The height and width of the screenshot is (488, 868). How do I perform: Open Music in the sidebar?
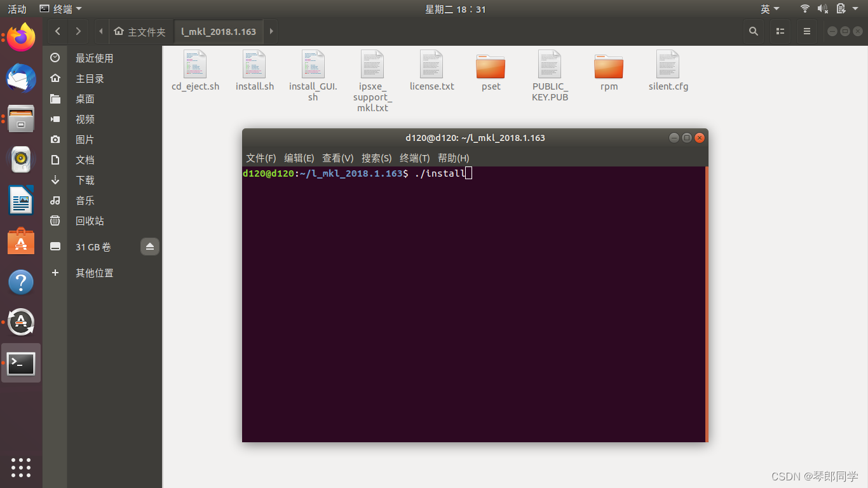[102, 200]
